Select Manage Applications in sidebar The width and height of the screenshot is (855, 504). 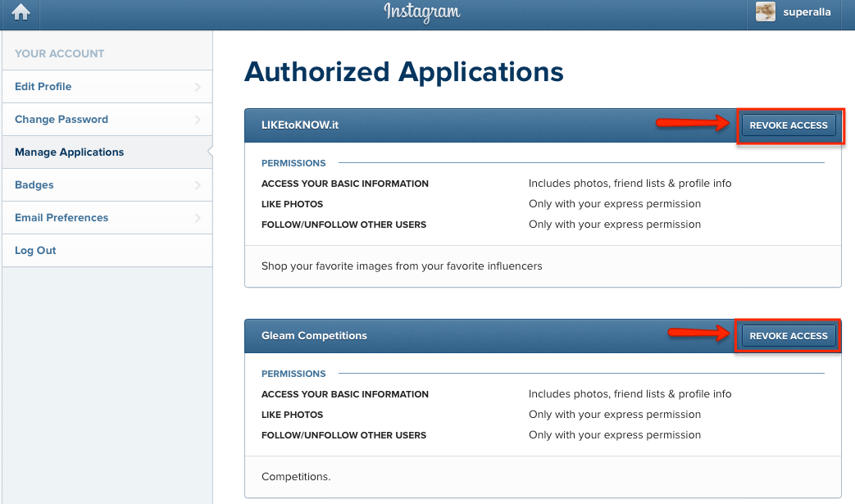[70, 152]
